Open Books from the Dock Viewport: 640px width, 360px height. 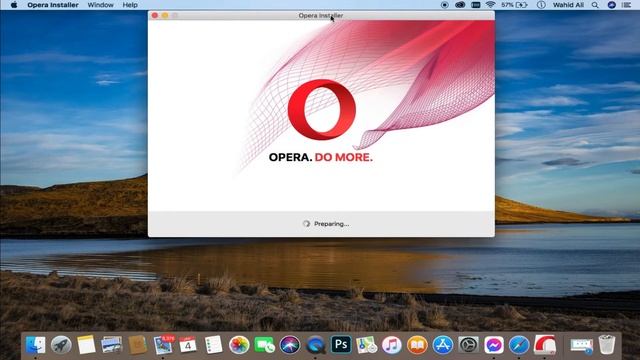pyautogui.click(x=417, y=345)
